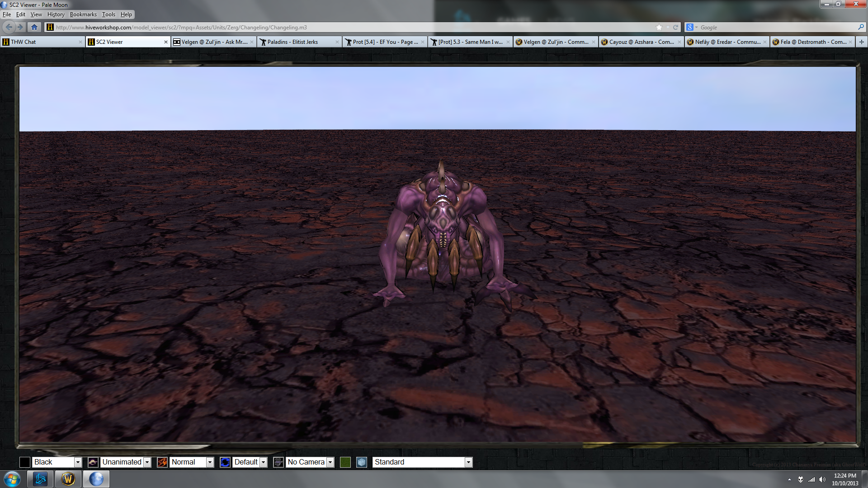The image size is (868, 488).
Task: Switch to [Prot] 5.3 - Same Man tab
Action: 470,42
